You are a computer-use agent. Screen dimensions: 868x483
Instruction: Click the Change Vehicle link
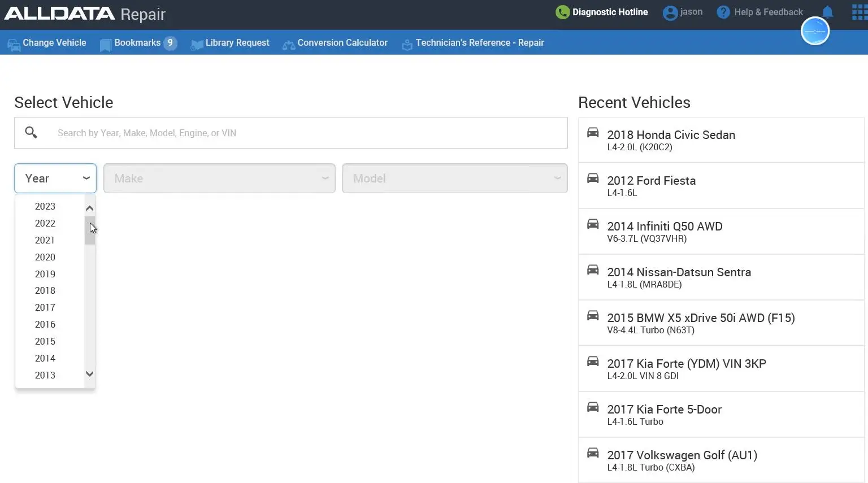(x=54, y=43)
